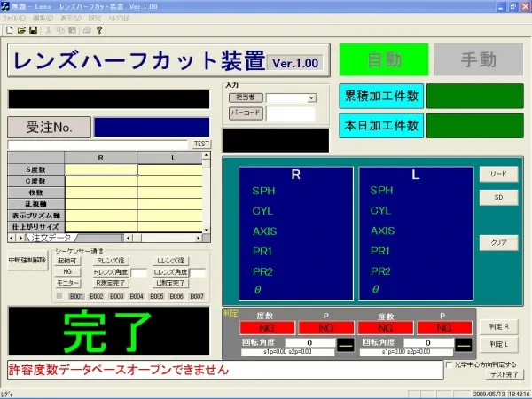This screenshot has height=399, width=532.
Task: Click the grid horizontal scroll right arrow
Action: (199, 239)
